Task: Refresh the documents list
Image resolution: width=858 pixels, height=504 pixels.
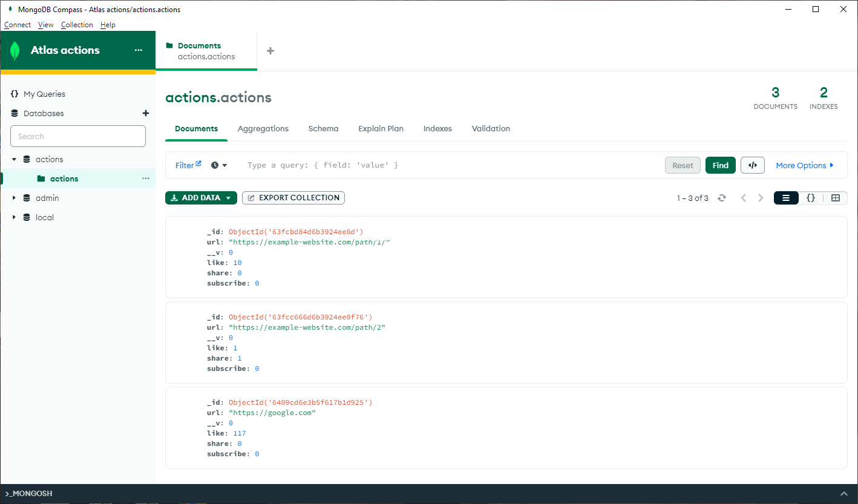Action: [722, 197]
